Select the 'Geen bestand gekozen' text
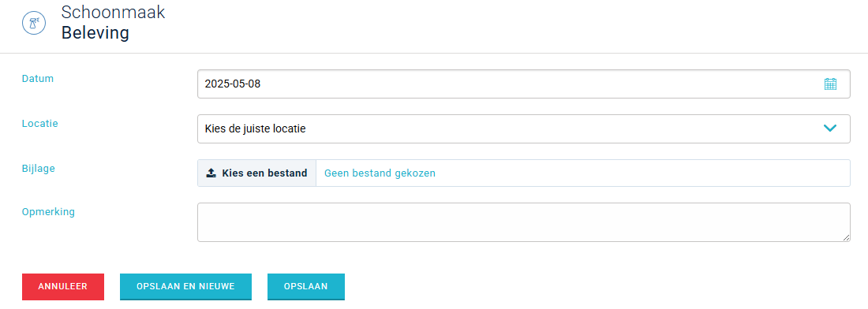The image size is (868, 309). point(380,173)
